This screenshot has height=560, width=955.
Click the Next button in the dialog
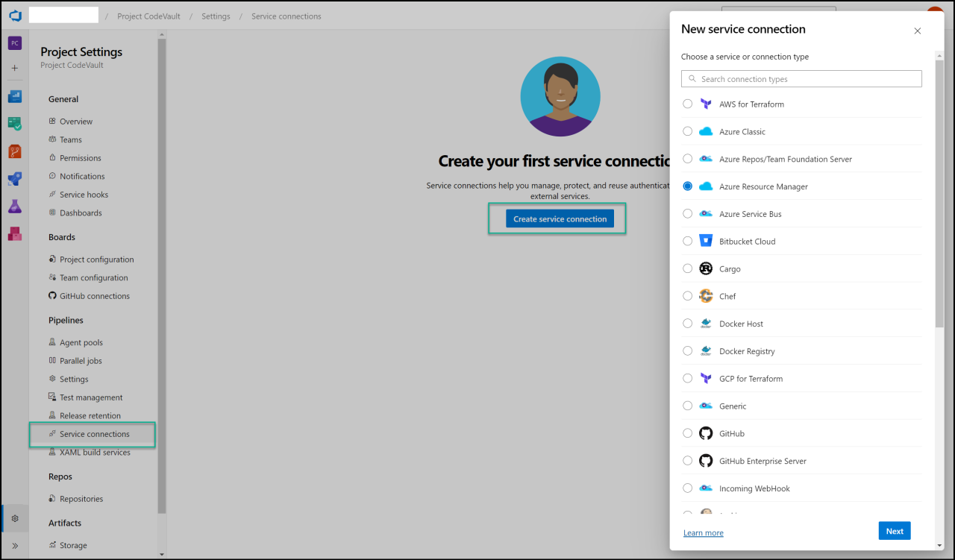895,530
